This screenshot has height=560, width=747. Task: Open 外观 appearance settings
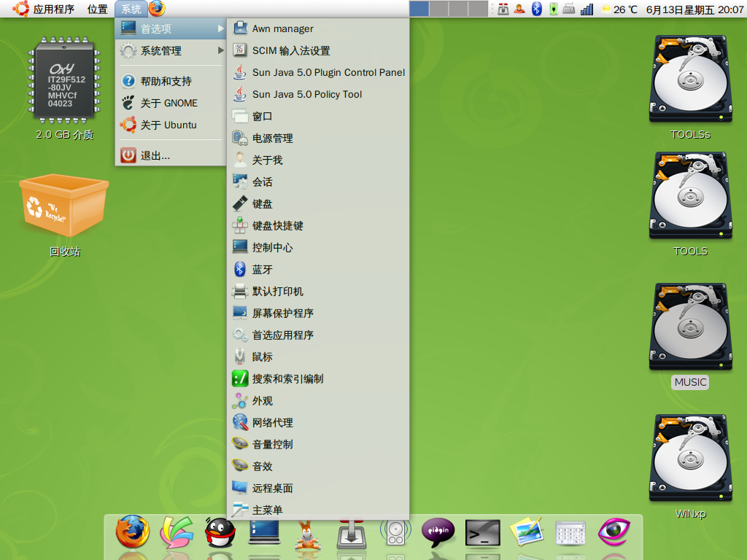318,401
